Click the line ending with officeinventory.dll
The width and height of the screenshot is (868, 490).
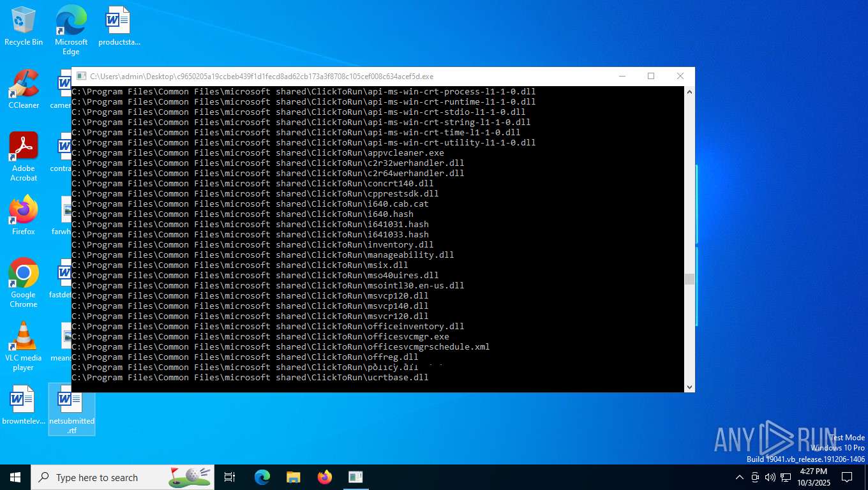tap(268, 327)
